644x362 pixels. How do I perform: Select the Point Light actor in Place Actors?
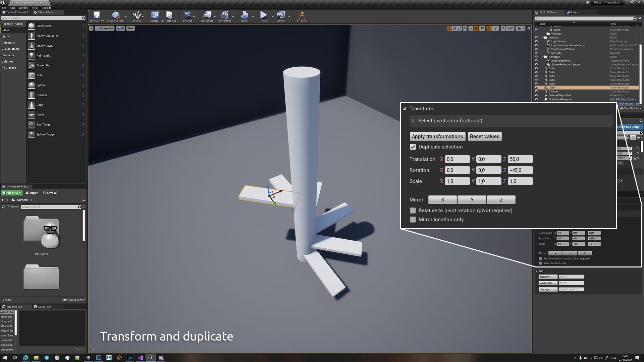(x=43, y=55)
